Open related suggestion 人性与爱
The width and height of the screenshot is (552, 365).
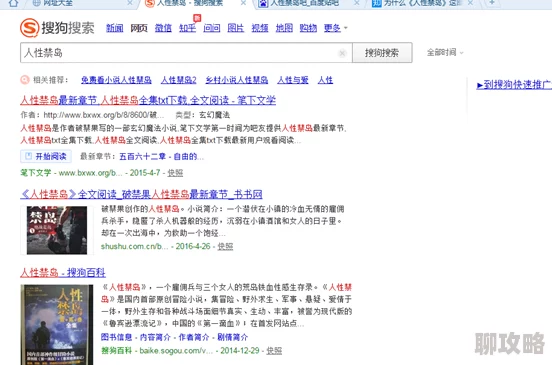pyautogui.click(x=293, y=80)
